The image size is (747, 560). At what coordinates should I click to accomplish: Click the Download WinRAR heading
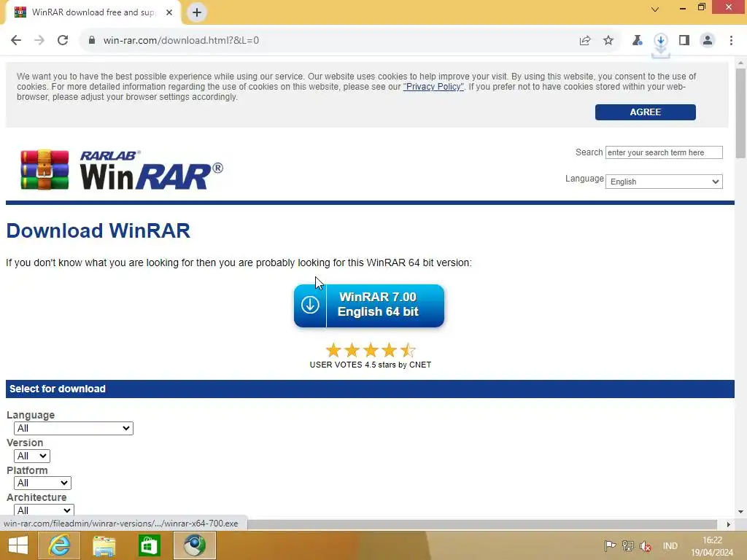point(98,231)
